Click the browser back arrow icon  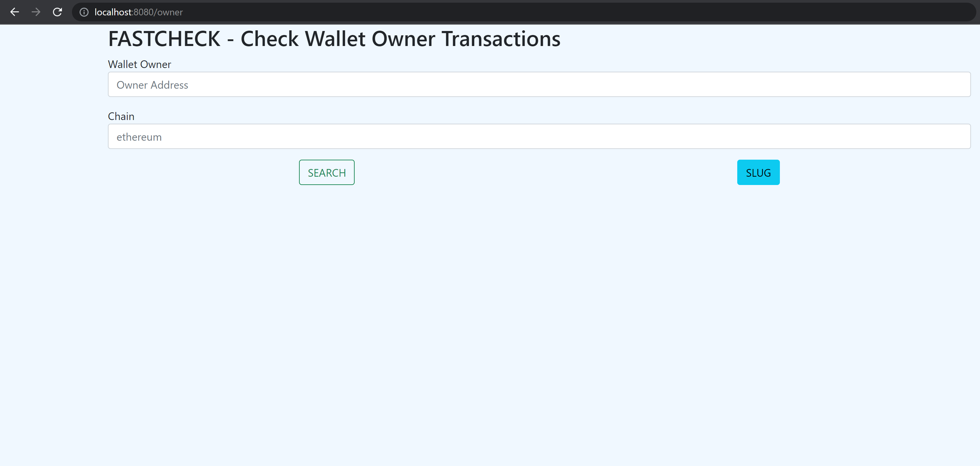click(14, 12)
